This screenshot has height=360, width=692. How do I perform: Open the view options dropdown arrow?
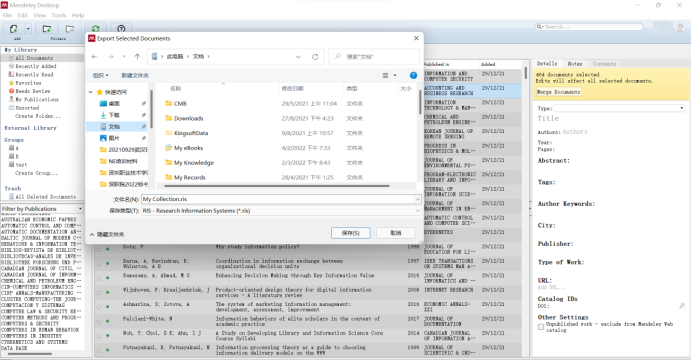395,75
